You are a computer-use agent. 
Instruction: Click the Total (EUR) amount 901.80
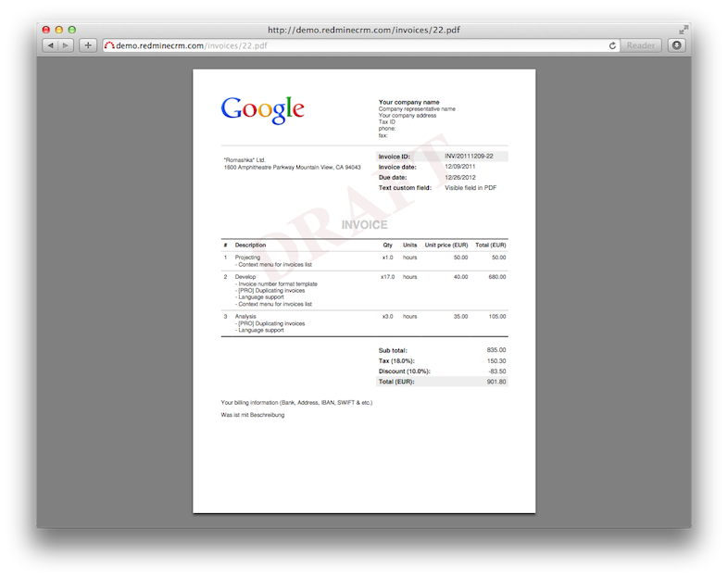(496, 381)
